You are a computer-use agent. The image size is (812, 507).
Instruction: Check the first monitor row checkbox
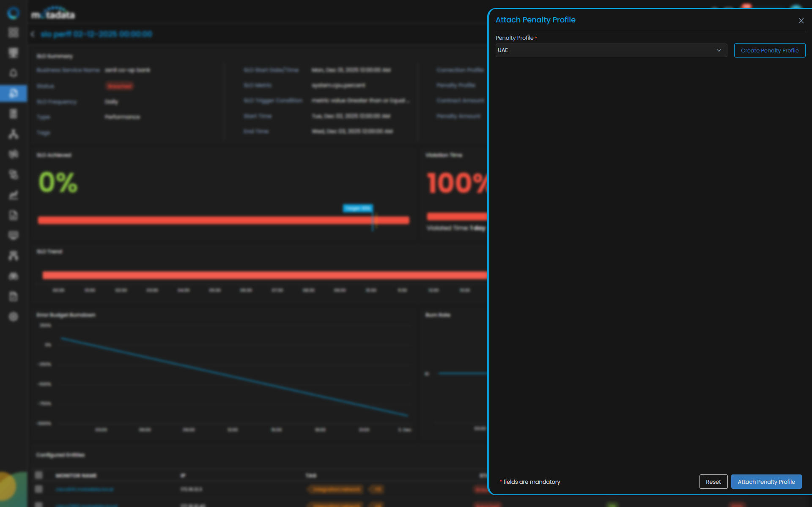pos(39,489)
